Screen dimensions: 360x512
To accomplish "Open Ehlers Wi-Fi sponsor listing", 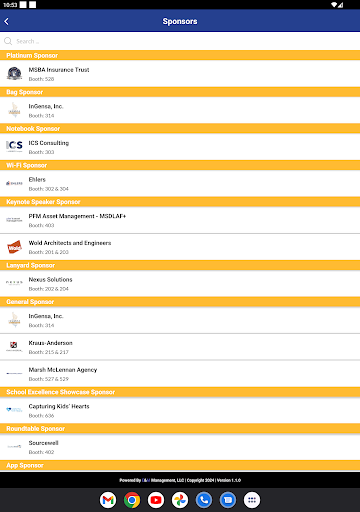I will click(180, 184).
